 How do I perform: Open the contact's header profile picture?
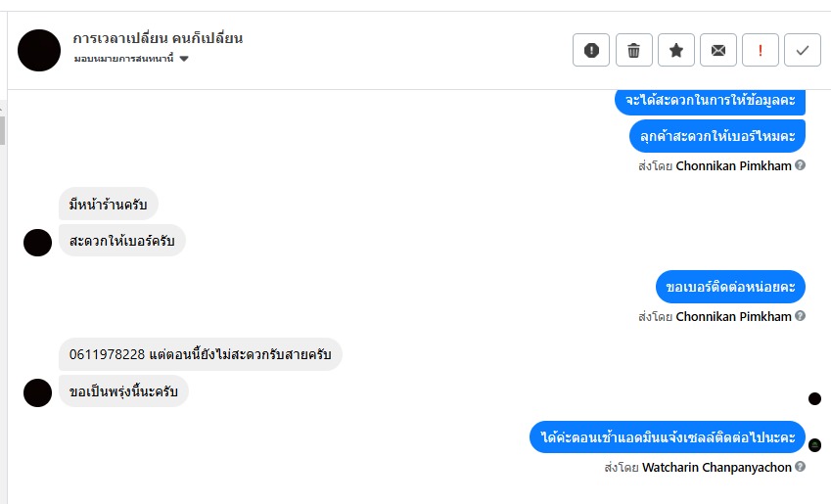pos(39,51)
